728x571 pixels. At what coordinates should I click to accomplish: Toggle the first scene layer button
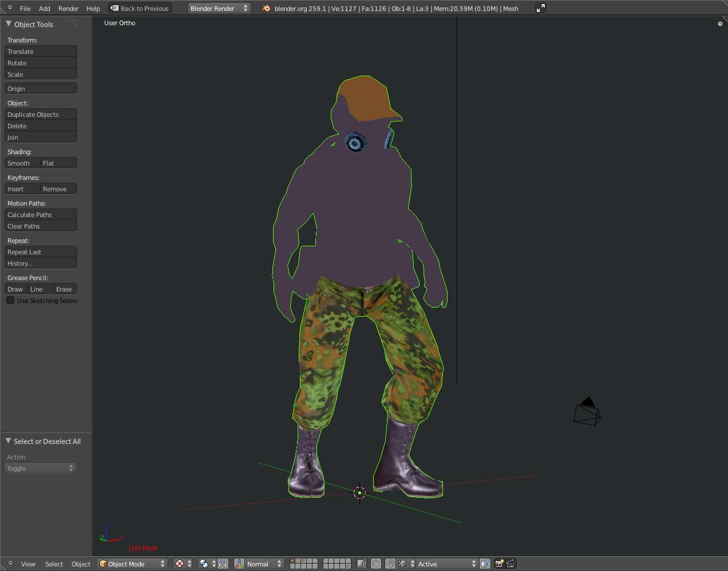click(292, 561)
